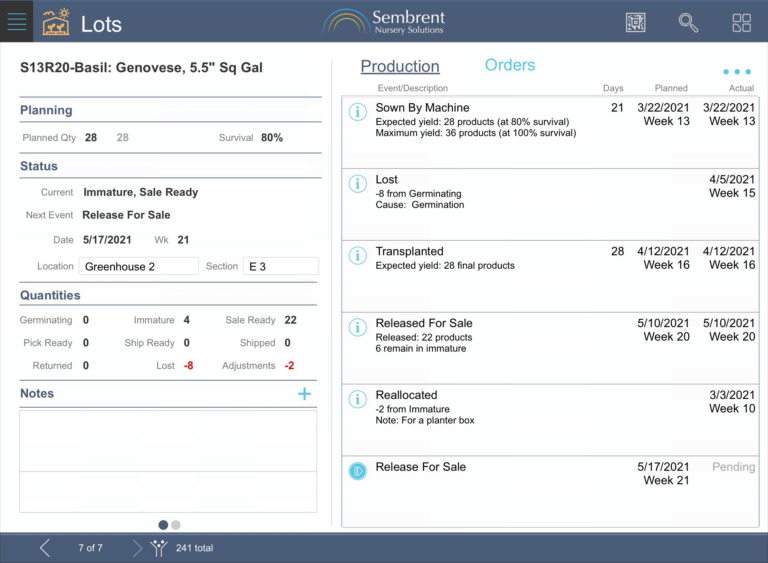This screenshot has width=768, height=563.
Task: Open the three-dot more options menu
Action: point(736,72)
